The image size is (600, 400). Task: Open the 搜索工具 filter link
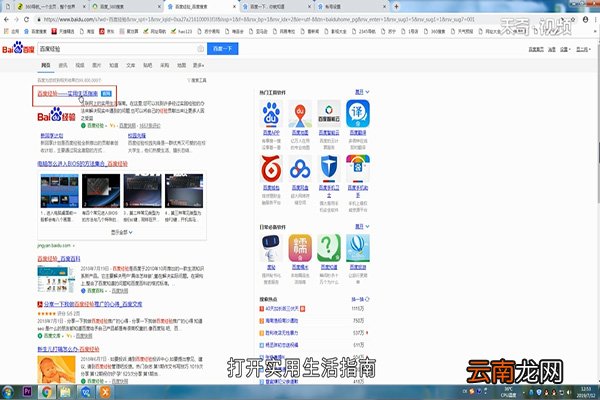point(197,80)
